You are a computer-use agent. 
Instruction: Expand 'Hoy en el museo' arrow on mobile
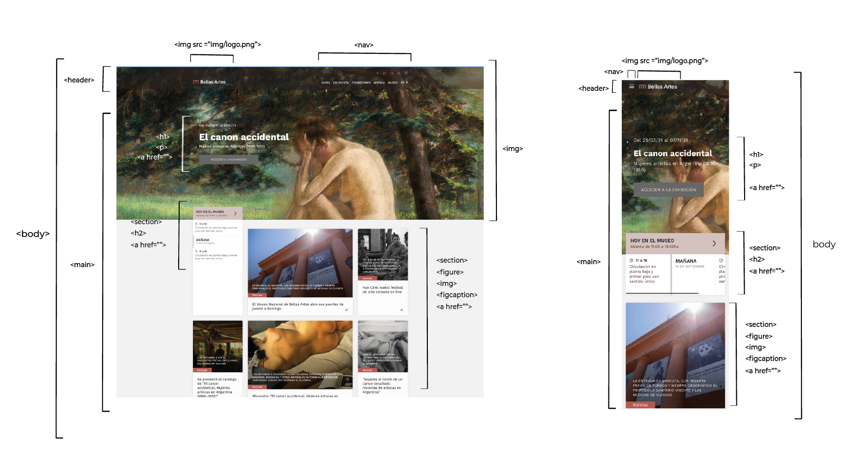click(x=714, y=243)
